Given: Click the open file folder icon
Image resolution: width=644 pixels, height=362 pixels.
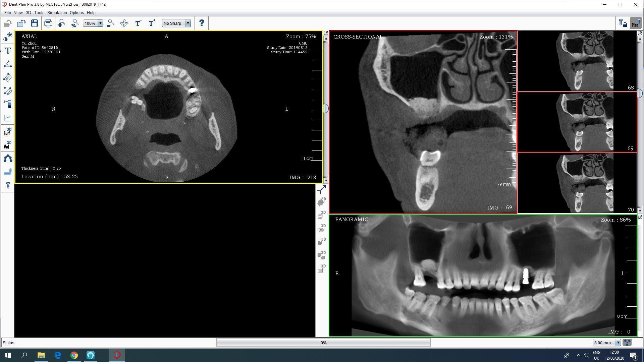Looking at the screenshot, I should [8, 23].
